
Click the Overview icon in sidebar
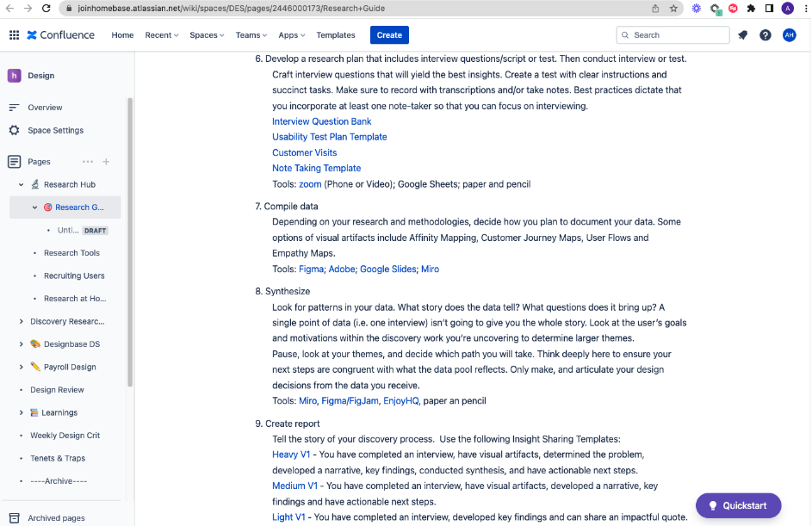14,107
